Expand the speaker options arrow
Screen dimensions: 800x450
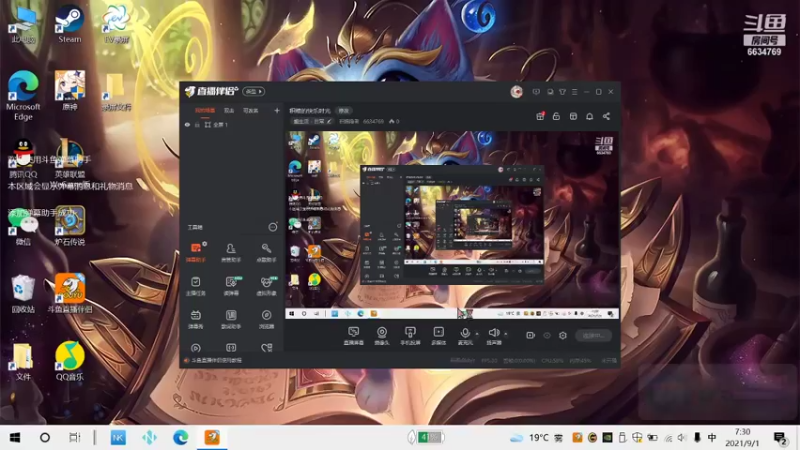tap(506, 334)
